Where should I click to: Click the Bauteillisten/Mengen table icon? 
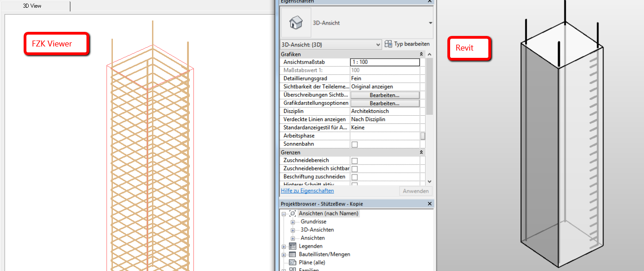292,254
